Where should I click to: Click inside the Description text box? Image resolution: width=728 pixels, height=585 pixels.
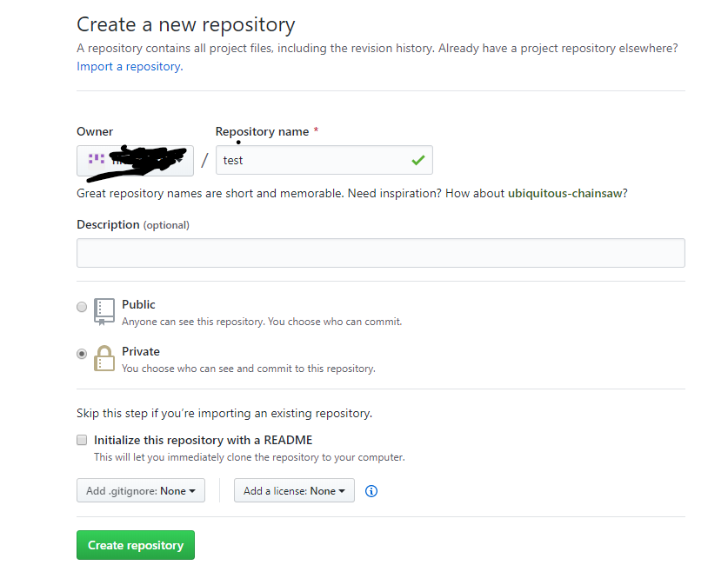[x=380, y=253]
